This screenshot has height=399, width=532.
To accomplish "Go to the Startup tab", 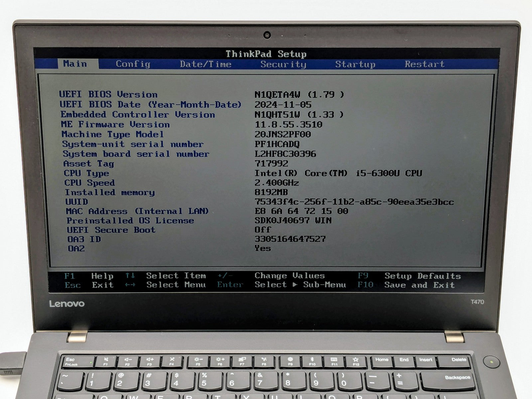I will [x=355, y=64].
